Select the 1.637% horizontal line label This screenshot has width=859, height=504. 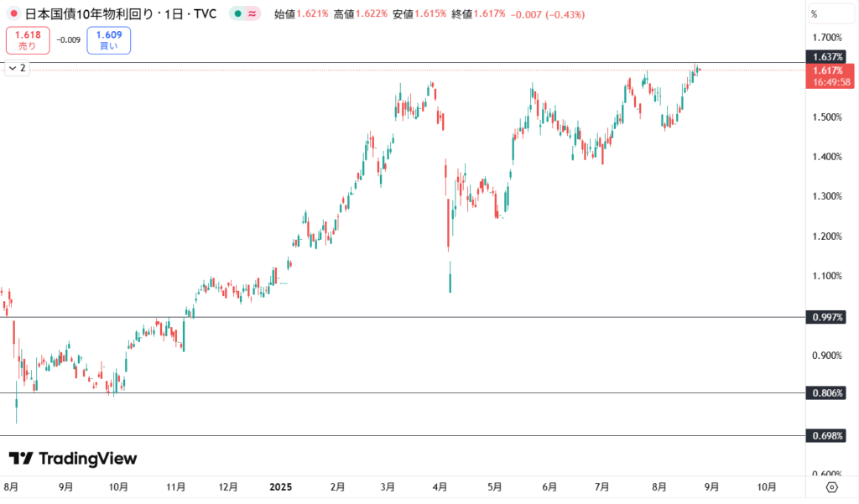[827, 57]
